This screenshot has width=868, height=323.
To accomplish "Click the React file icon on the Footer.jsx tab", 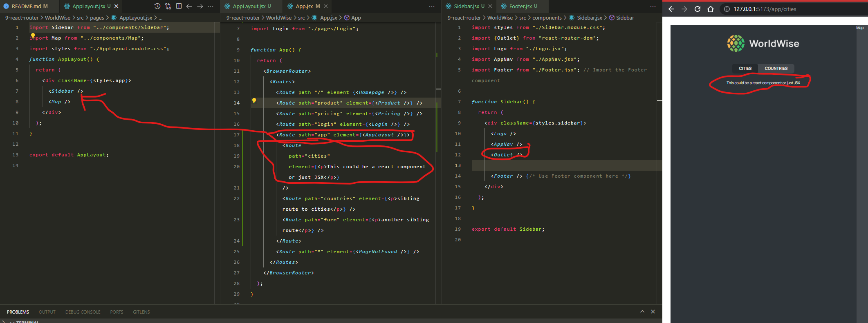I will tap(504, 6).
